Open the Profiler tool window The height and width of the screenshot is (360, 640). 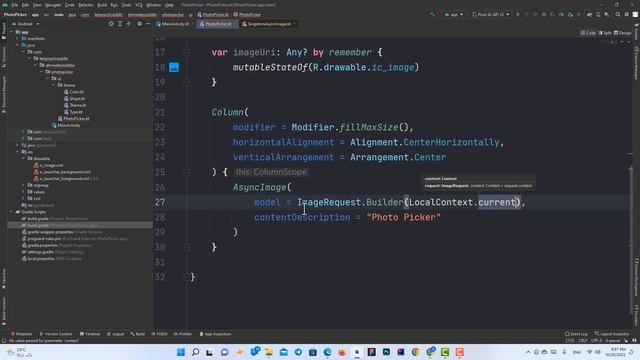tap(182, 334)
